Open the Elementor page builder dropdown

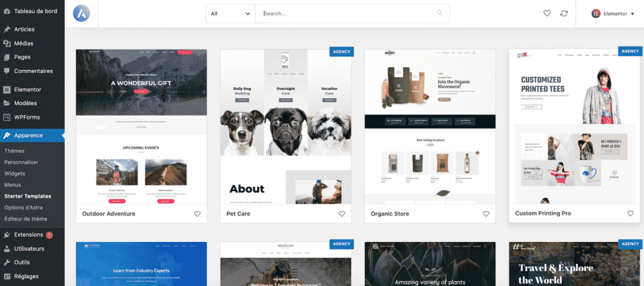click(x=613, y=13)
